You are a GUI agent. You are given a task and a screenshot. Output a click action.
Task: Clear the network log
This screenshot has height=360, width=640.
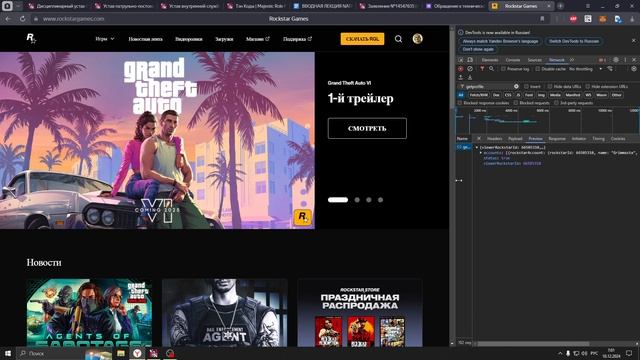[470, 69]
